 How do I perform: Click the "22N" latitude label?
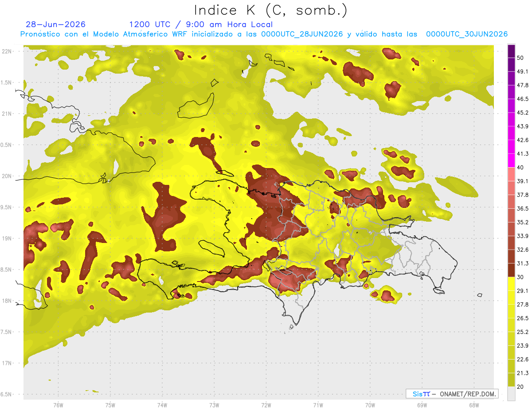(7, 51)
